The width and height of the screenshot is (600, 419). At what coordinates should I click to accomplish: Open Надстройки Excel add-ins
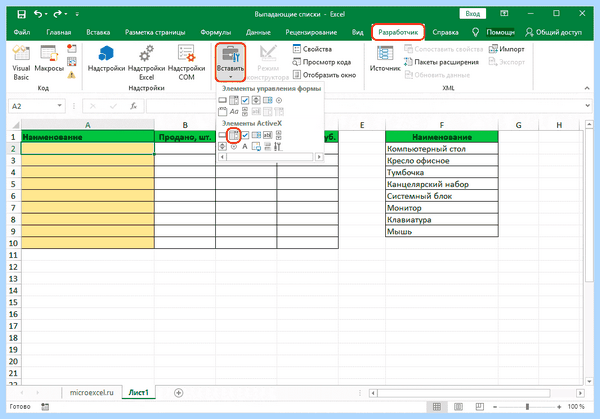pyautogui.click(x=146, y=62)
